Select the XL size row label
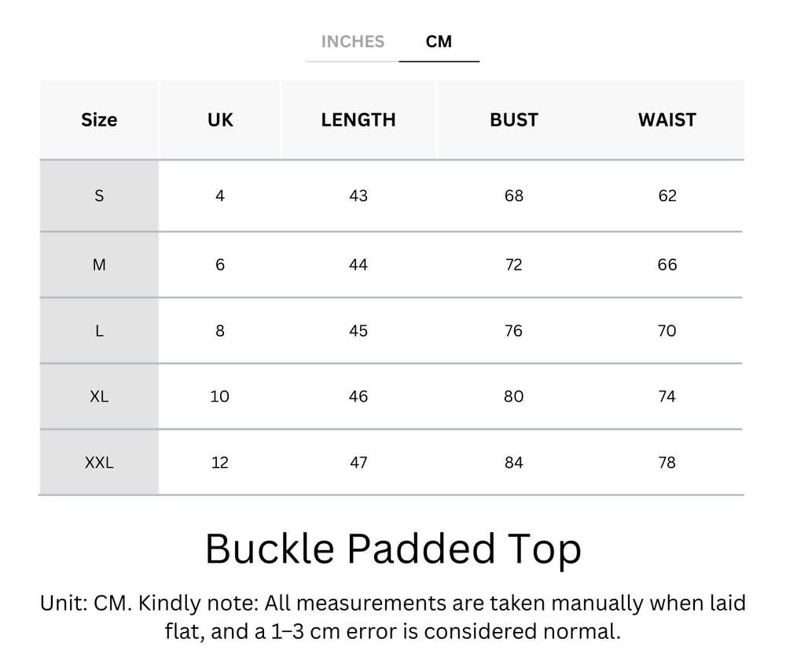Screen dimensions: 786x672 99,396
